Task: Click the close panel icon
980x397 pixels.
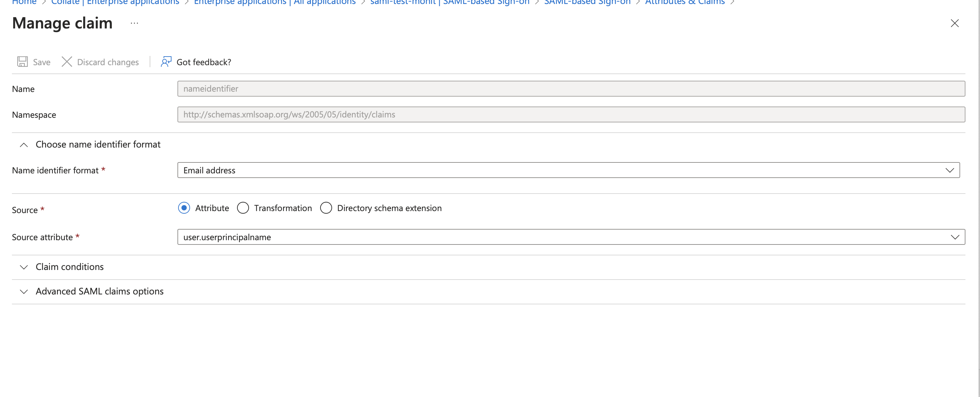Action: point(955,23)
